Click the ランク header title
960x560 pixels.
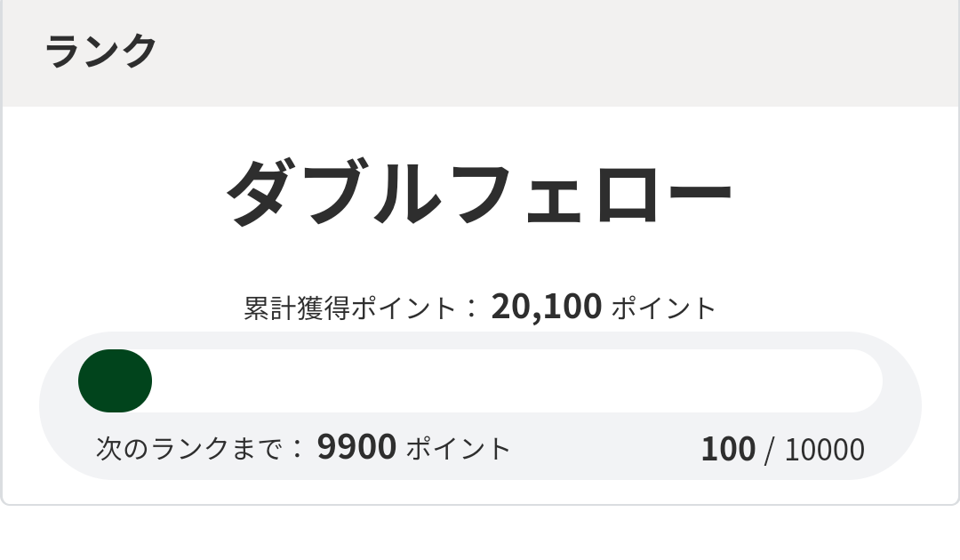point(100,51)
